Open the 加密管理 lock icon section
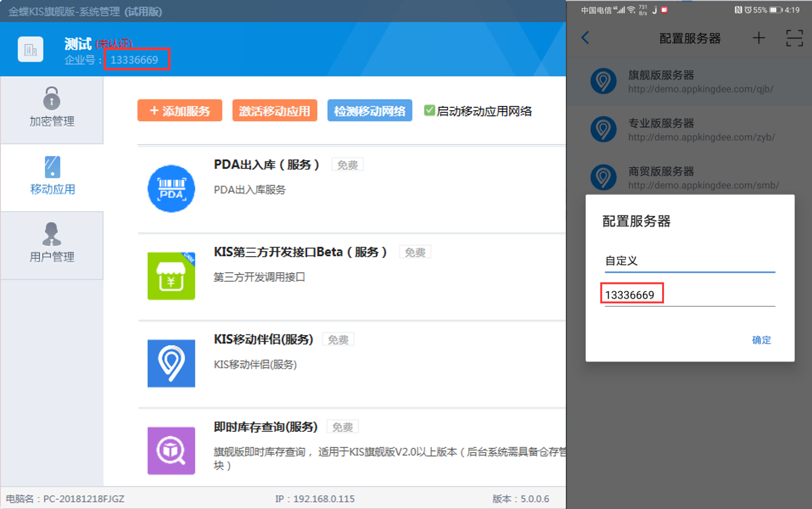The width and height of the screenshot is (812, 509). (x=52, y=99)
